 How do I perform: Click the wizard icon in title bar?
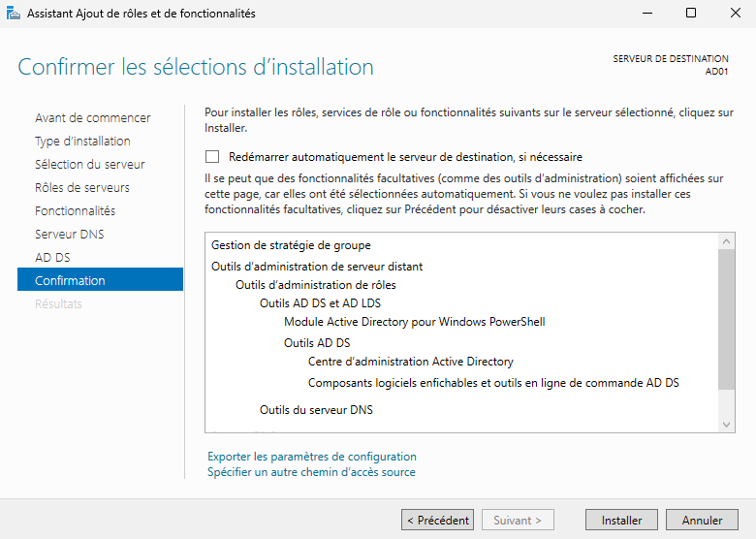pos(13,14)
